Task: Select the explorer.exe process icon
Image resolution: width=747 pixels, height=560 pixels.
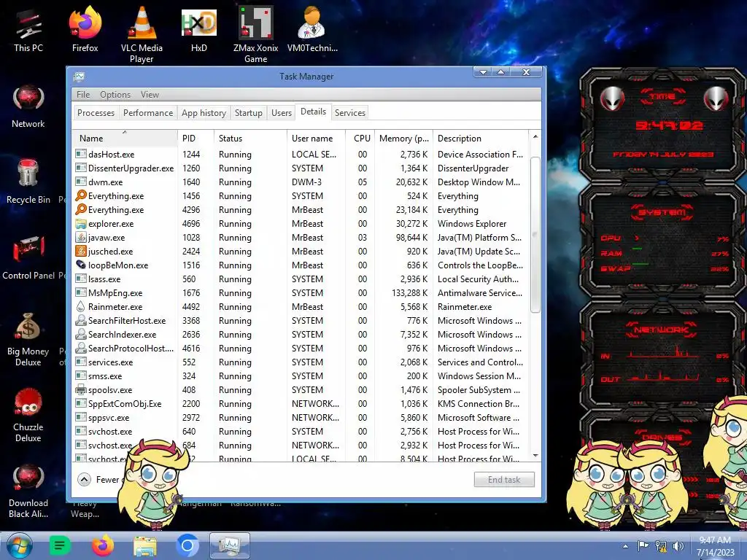Action: [x=81, y=224]
